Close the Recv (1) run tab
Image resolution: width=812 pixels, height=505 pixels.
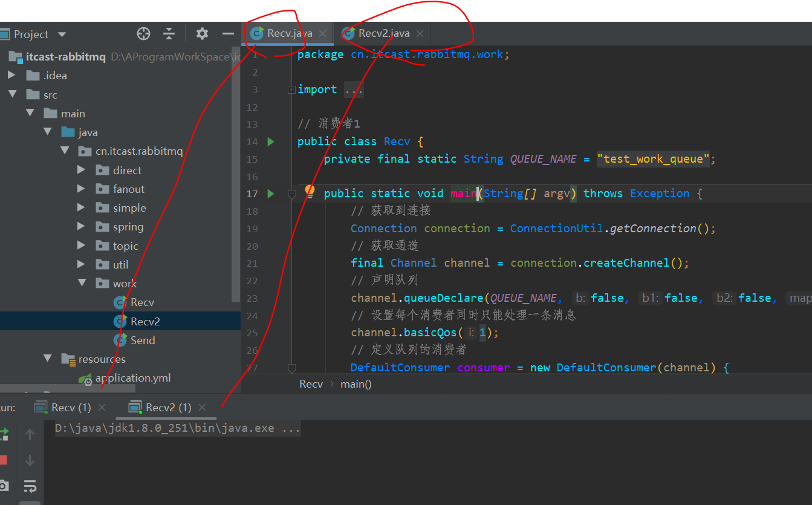click(102, 408)
